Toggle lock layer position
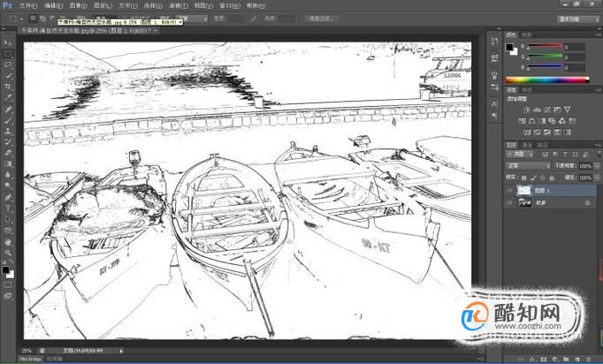 (x=542, y=178)
